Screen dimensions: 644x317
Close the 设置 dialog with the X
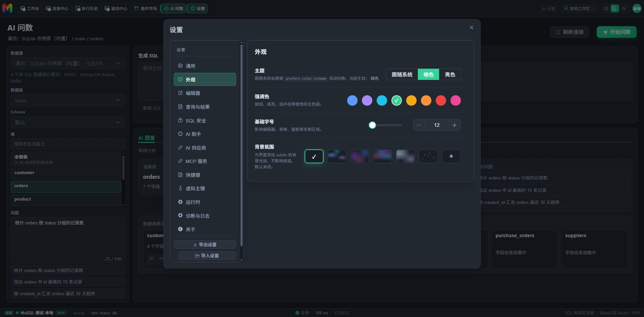[x=471, y=28]
